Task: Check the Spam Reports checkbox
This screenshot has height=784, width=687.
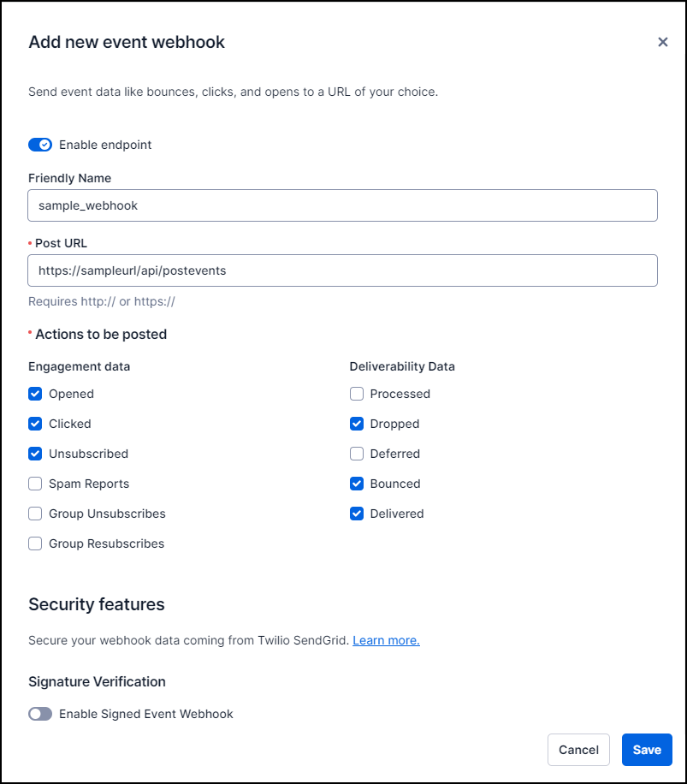Action: 35,484
